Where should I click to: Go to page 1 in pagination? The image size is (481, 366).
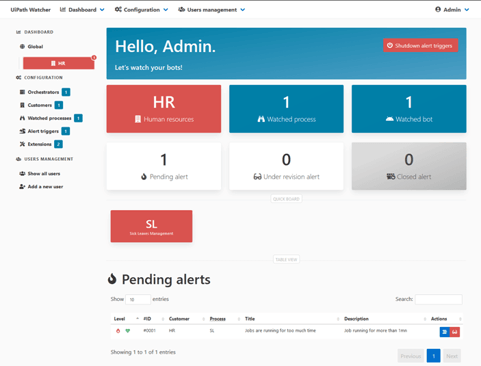pyautogui.click(x=433, y=356)
